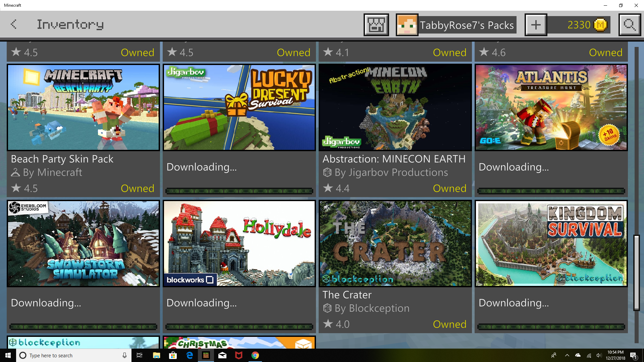The image size is (644, 362).
Task: Click the TabbyRose7 profile avatar
Action: coord(407,25)
